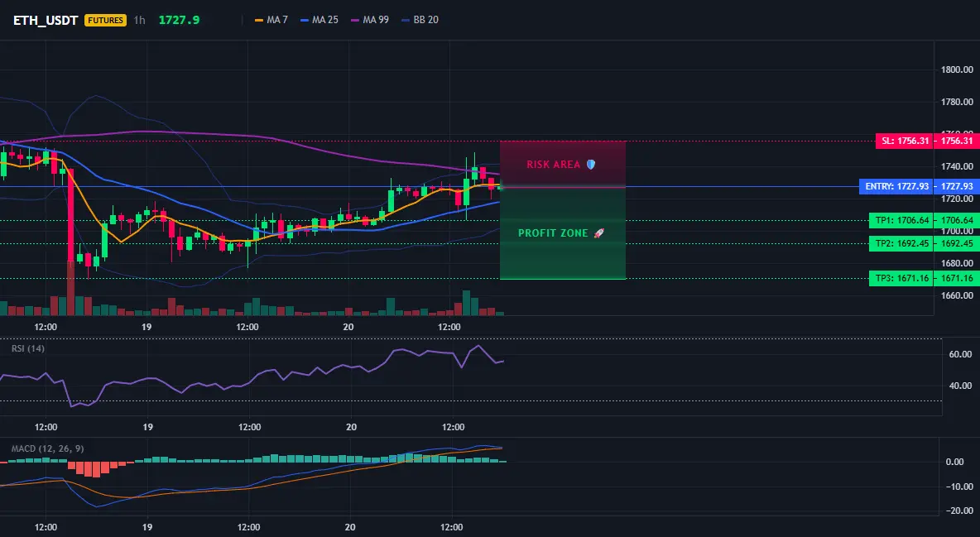
Task: Click date 19 on RSI pane time axis
Action: coord(148,427)
